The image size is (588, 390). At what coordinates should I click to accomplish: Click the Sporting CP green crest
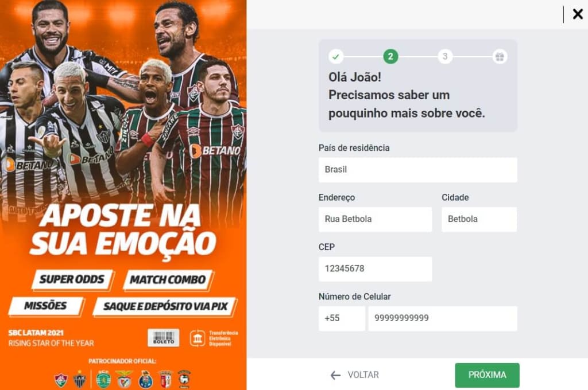pyautogui.click(x=103, y=380)
